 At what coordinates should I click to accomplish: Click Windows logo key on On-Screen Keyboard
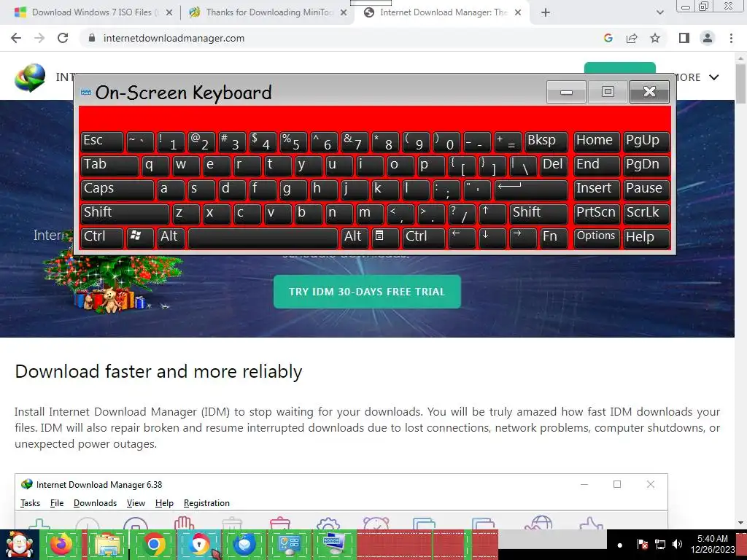(x=140, y=237)
